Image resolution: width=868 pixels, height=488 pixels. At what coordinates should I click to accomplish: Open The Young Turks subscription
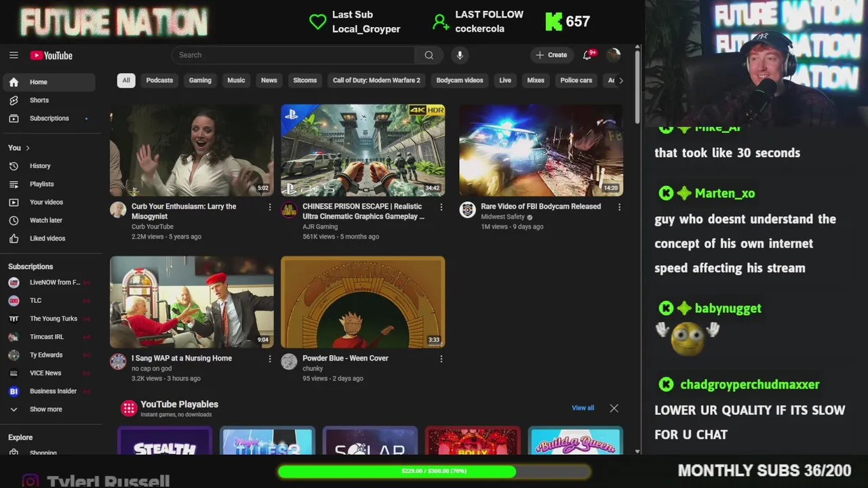click(x=47, y=319)
